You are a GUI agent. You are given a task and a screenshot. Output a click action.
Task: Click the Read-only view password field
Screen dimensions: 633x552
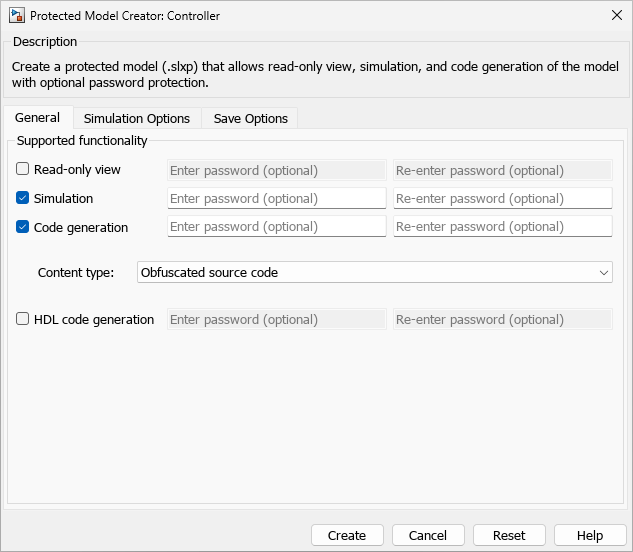(276, 170)
